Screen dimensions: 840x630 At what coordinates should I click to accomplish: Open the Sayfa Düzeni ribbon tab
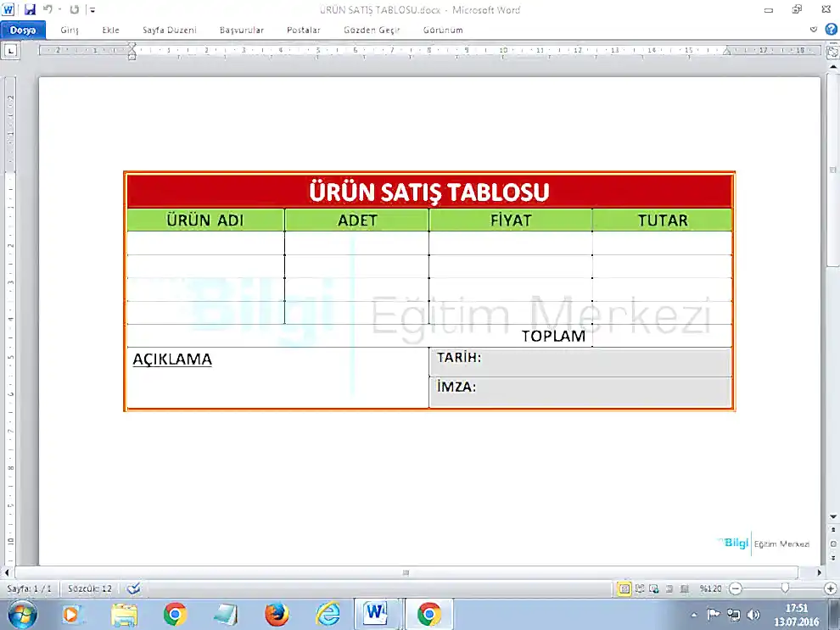[x=169, y=30]
